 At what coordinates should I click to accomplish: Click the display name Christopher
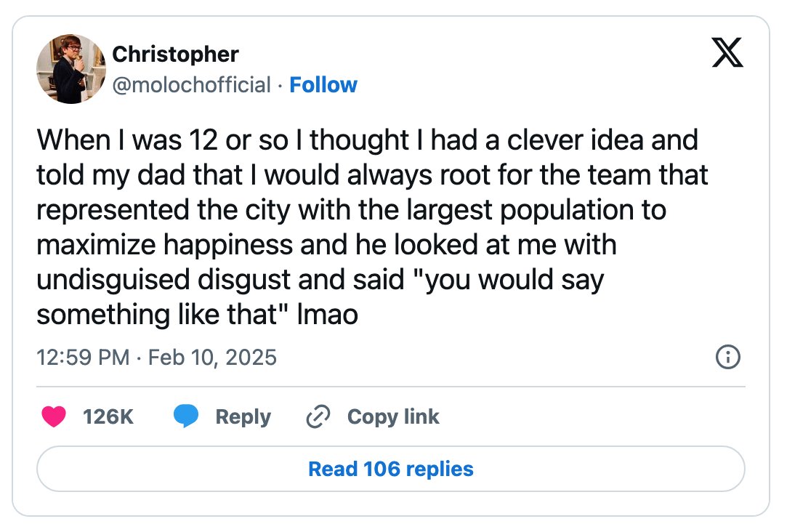(175, 55)
